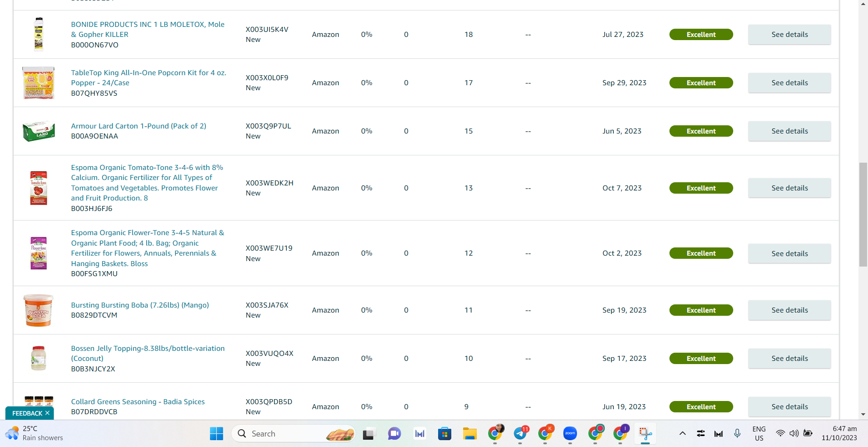Open the volume speaker icon

pos(794,433)
